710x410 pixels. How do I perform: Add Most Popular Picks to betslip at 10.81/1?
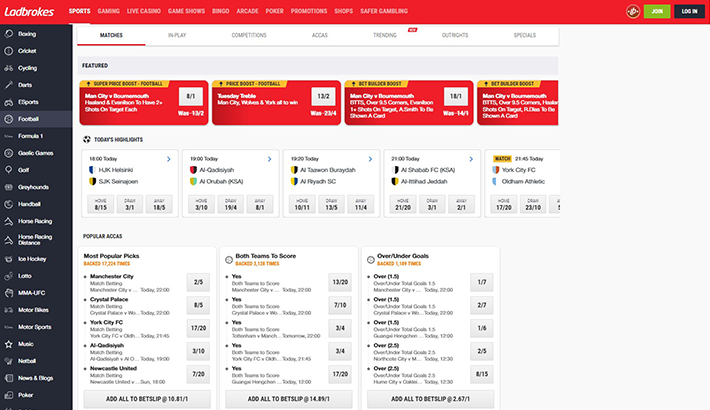[x=147, y=399]
